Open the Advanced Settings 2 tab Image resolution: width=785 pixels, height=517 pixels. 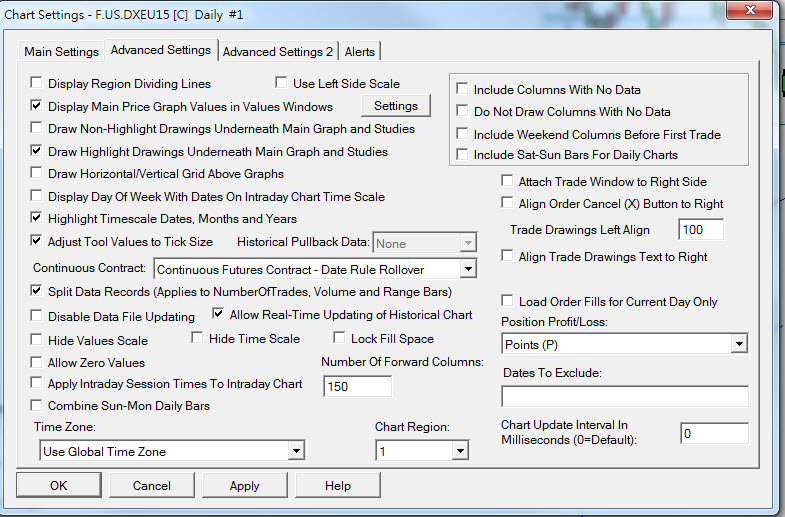[x=278, y=52]
